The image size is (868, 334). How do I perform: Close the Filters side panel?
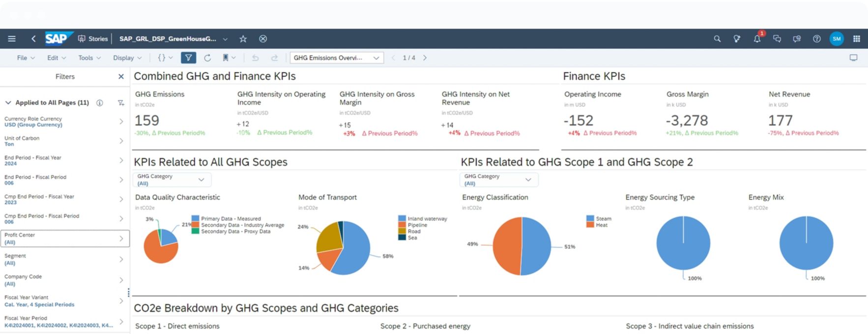coord(121,77)
